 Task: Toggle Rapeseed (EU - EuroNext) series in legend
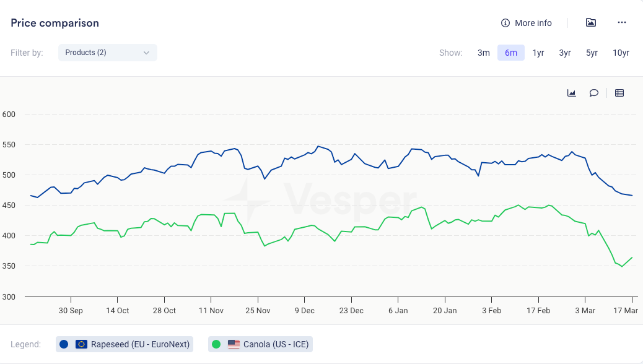[x=140, y=344]
